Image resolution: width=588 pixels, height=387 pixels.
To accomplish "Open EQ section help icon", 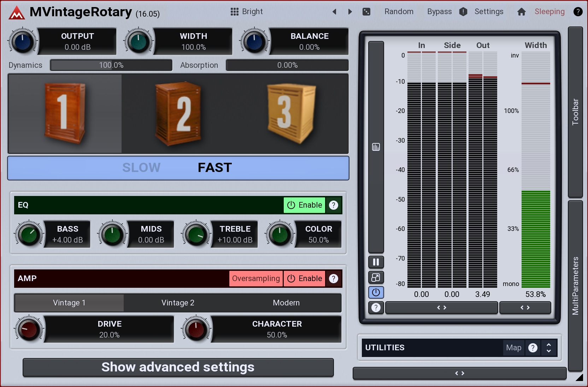I will click(x=334, y=205).
